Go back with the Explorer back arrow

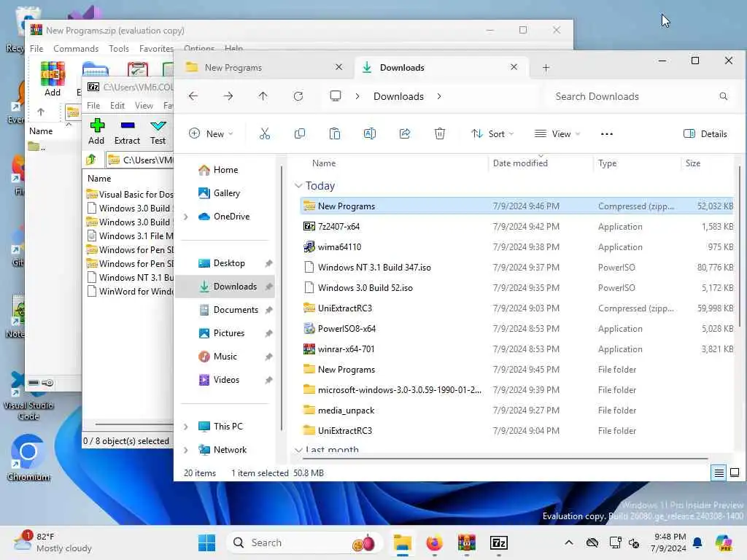[x=193, y=96]
